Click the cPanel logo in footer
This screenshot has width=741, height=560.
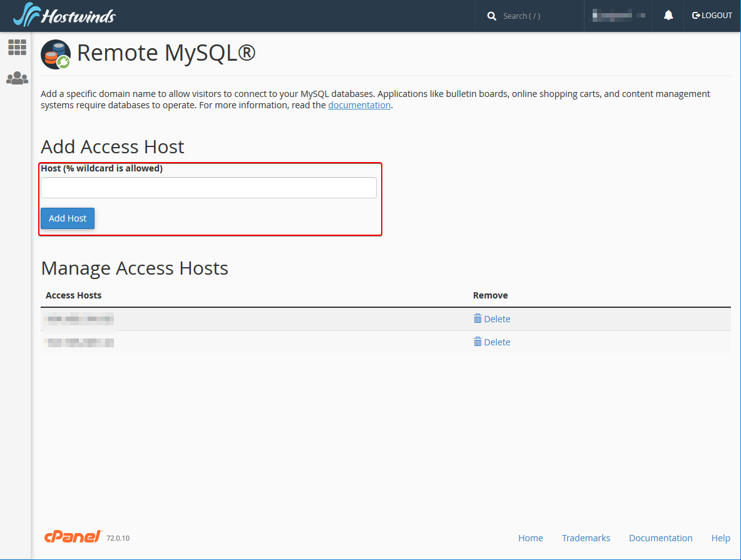point(73,536)
